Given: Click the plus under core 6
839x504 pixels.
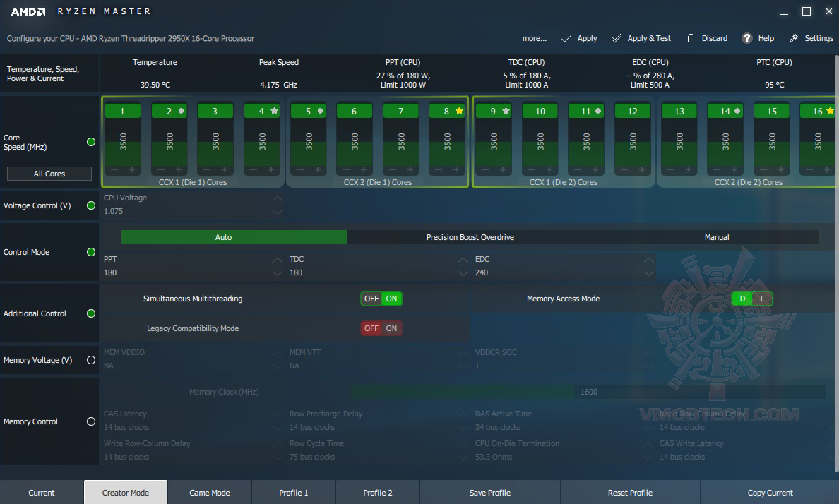Looking at the screenshot, I should tap(363, 169).
